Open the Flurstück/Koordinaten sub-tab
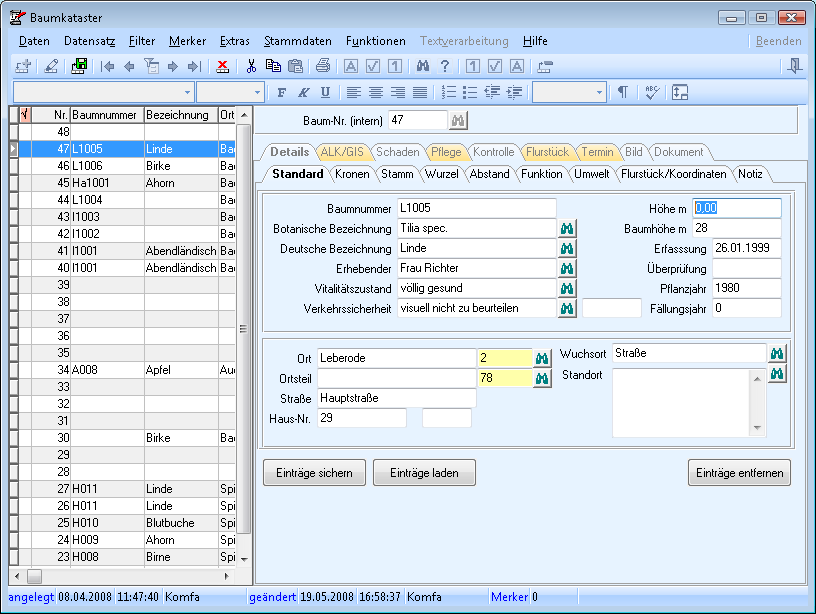 (x=673, y=174)
